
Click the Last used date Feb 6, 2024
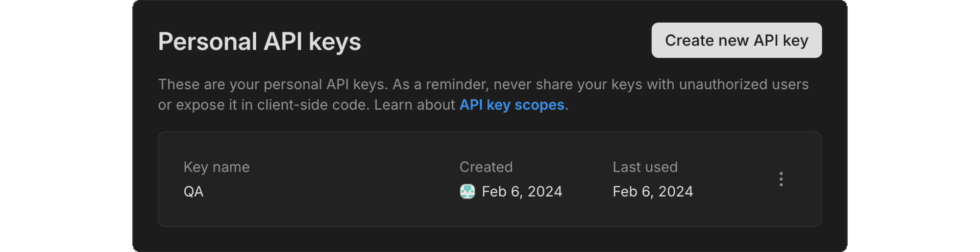coord(652,192)
